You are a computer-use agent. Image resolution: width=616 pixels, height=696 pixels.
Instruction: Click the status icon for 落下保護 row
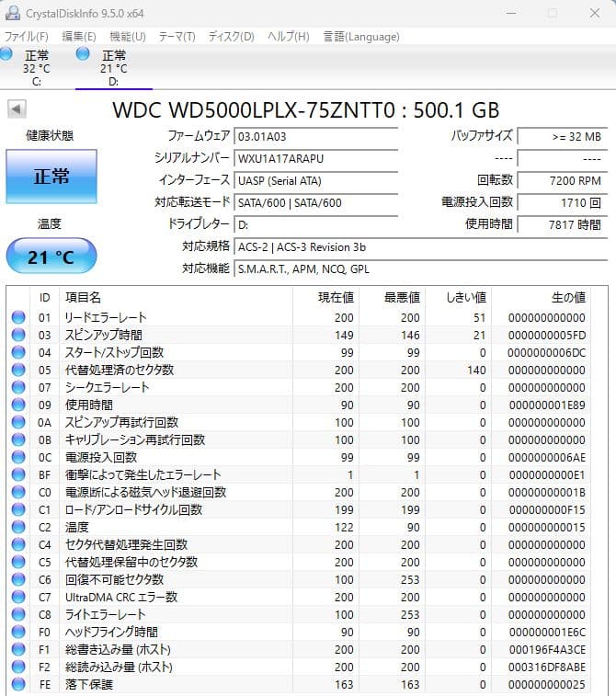18,684
